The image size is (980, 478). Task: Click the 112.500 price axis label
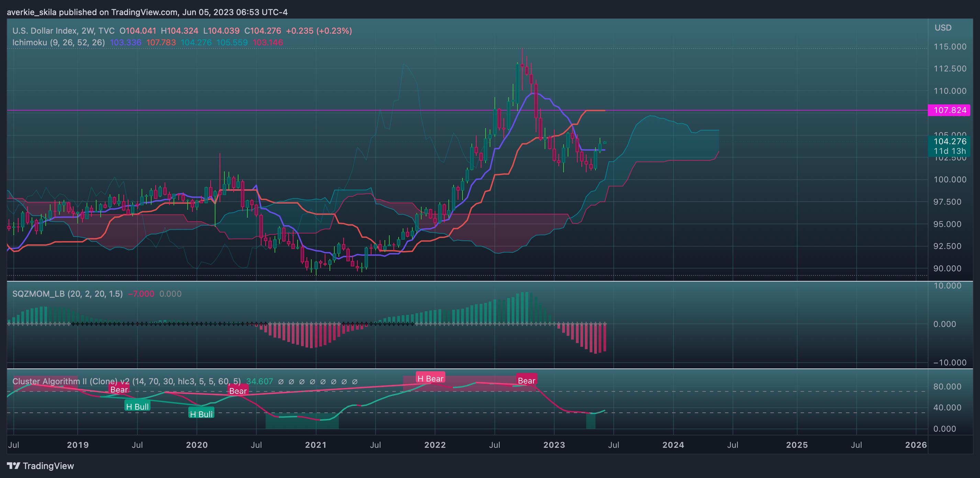tap(950, 68)
